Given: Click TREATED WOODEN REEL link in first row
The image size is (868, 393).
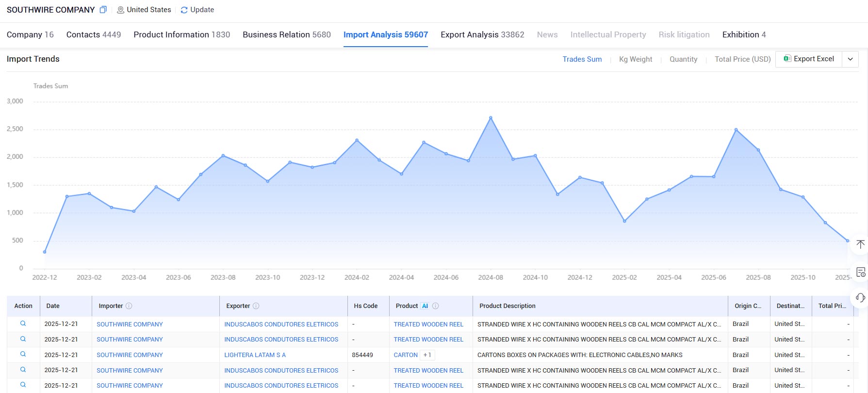Looking at the screenshot, I should (x=428, y=324).
